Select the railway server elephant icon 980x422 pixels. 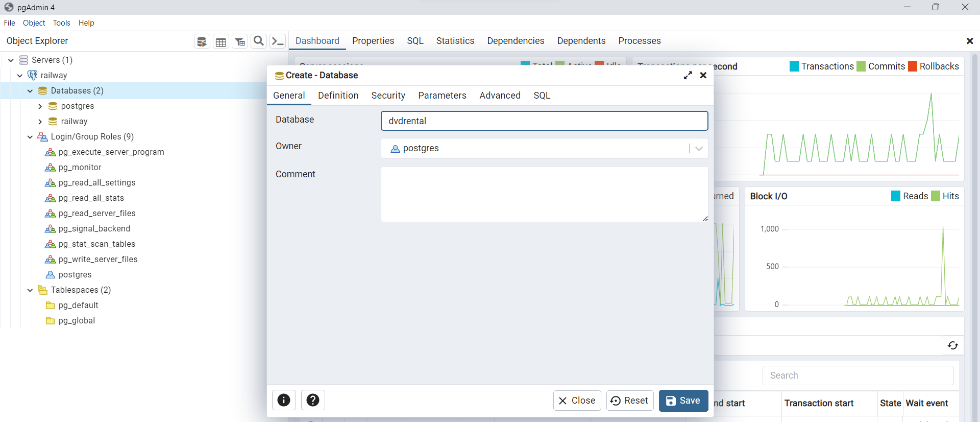tap(32, 75)
